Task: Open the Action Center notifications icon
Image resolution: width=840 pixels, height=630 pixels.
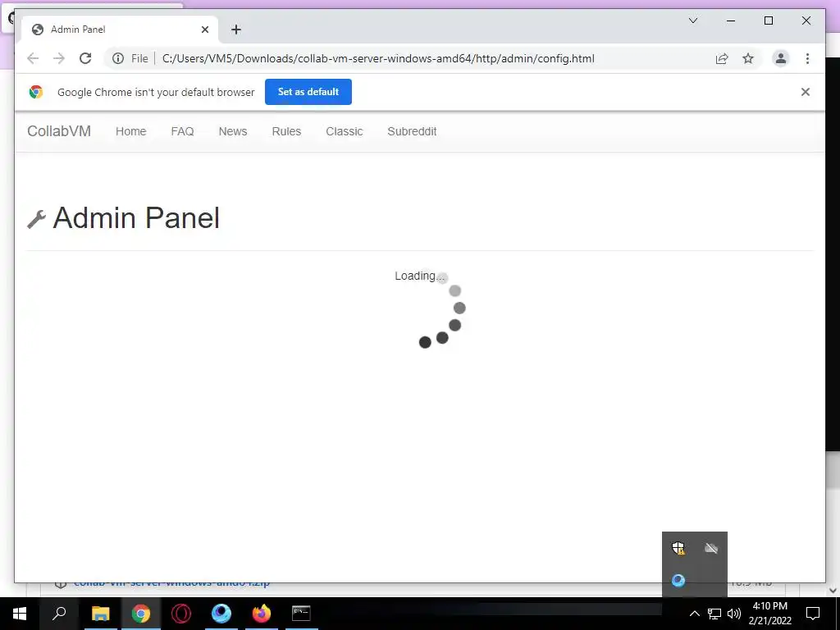Action: [x=813, y=614]
